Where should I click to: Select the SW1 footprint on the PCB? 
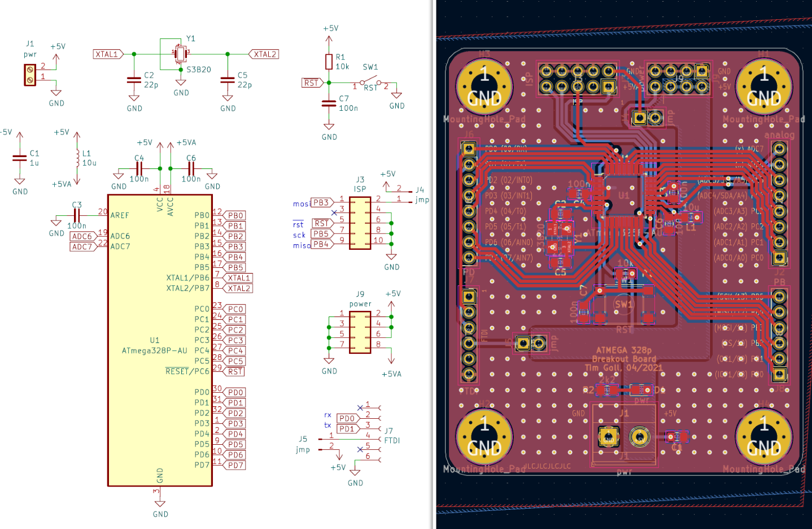(x=623, y=305)
